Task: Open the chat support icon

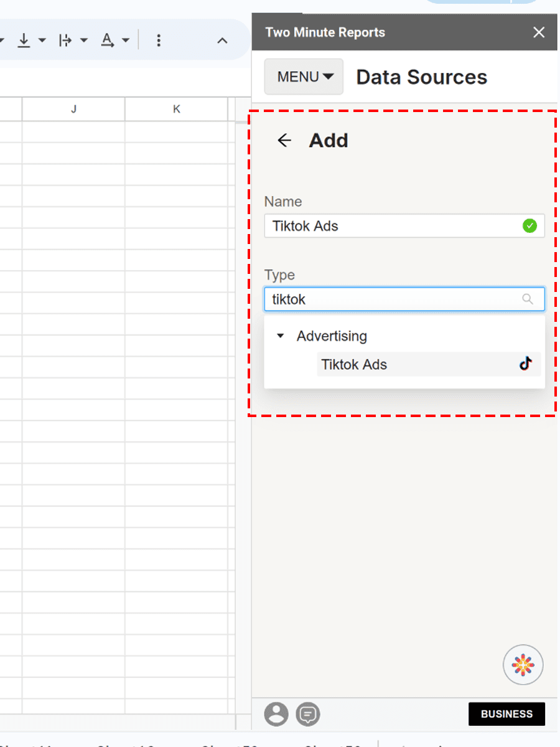Action: [308, 714]
